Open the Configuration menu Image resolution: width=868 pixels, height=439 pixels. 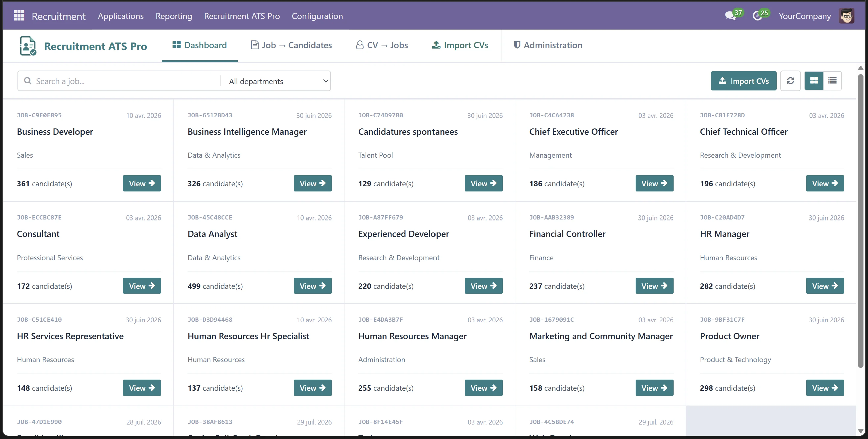[x=317, y=16]
